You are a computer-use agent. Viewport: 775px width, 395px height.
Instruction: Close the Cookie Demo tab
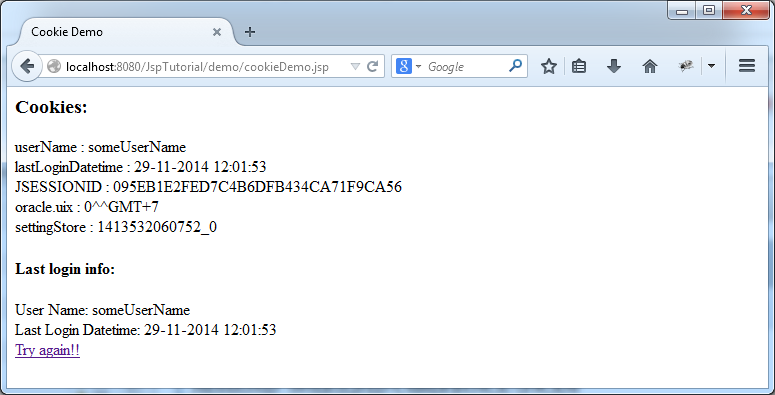(216, 32)
